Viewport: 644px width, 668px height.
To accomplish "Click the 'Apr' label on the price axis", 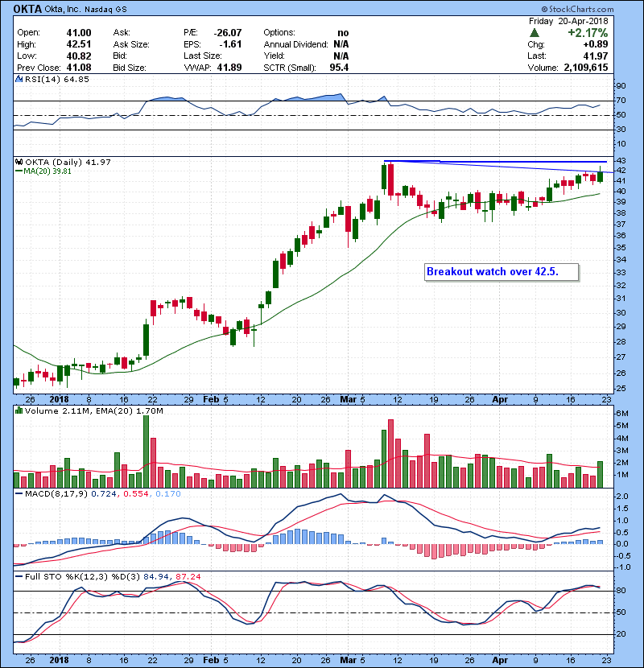I will point(500,399).
